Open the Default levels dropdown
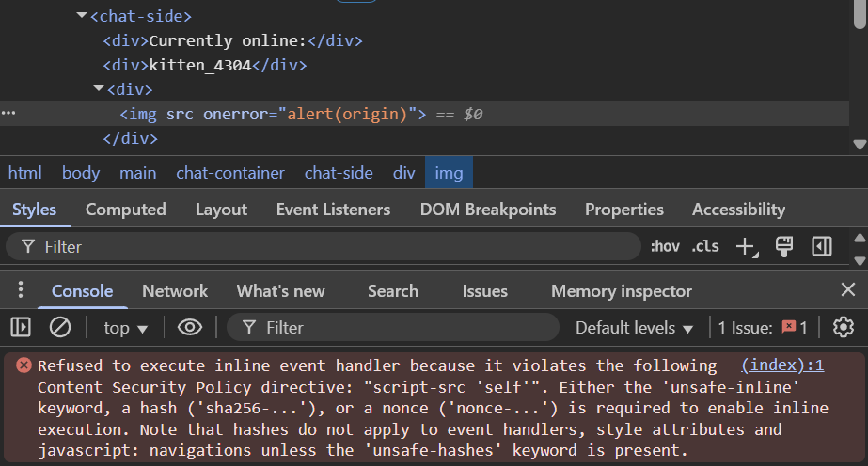The width and height of the screenshot is (868, 466). (x=634, y=328)
